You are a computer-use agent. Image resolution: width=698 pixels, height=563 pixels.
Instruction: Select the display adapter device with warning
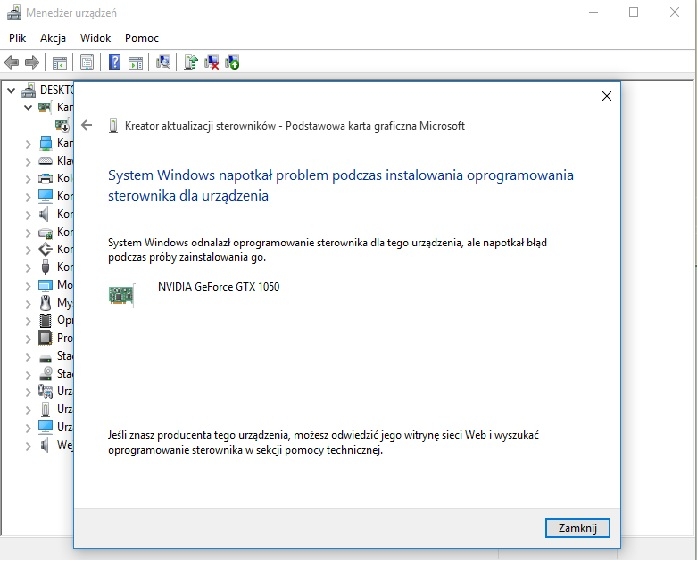(62, 125)
